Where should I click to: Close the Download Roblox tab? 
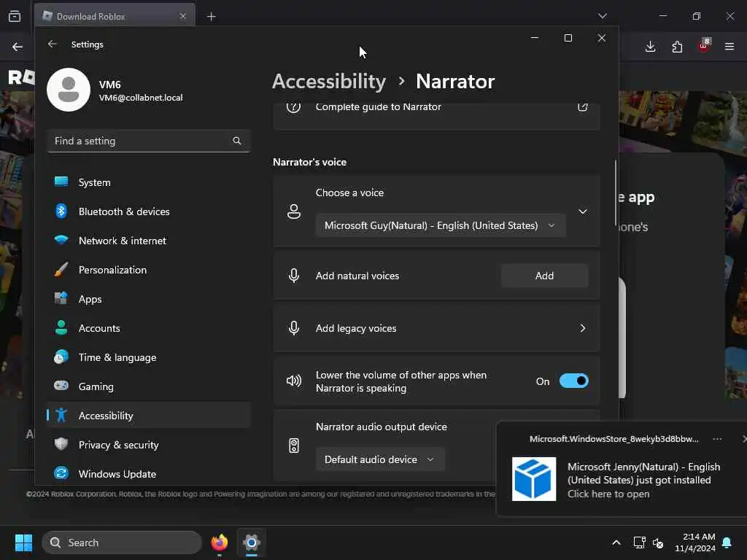click(183, 16)
